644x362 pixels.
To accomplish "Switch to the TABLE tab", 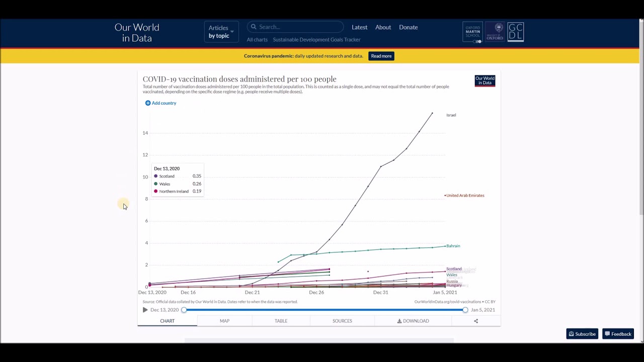I will click(281, 321).
